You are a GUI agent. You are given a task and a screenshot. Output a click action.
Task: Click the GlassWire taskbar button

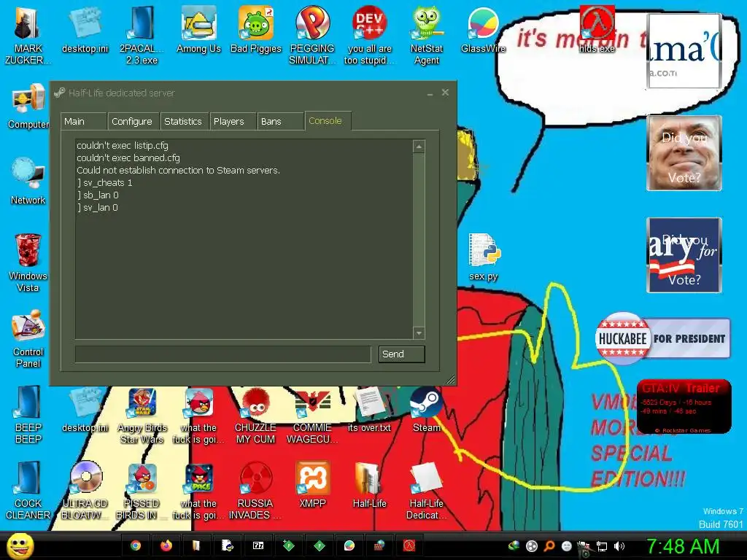click(349, 545)
